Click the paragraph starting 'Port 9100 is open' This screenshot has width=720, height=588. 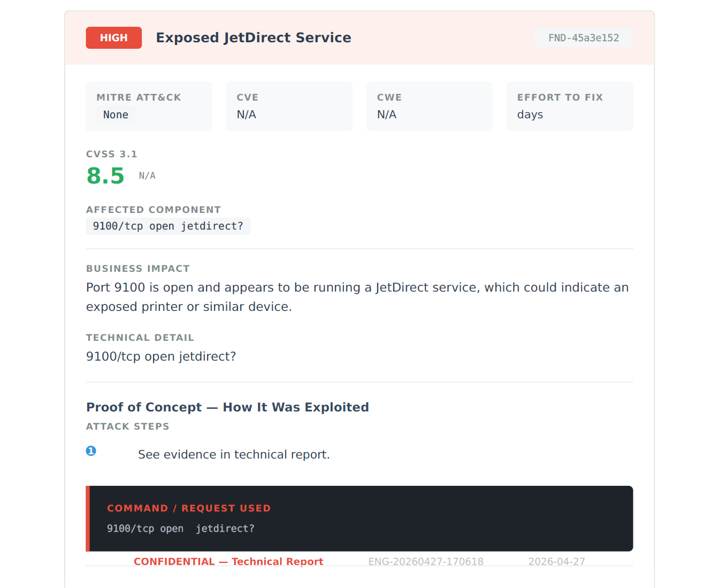coord(357,297)
